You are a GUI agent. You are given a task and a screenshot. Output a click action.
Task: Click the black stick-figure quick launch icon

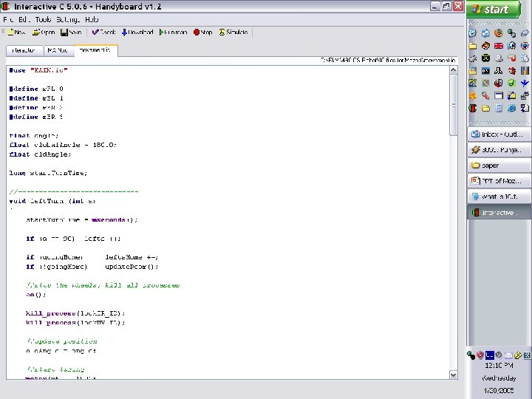(499, 71)
